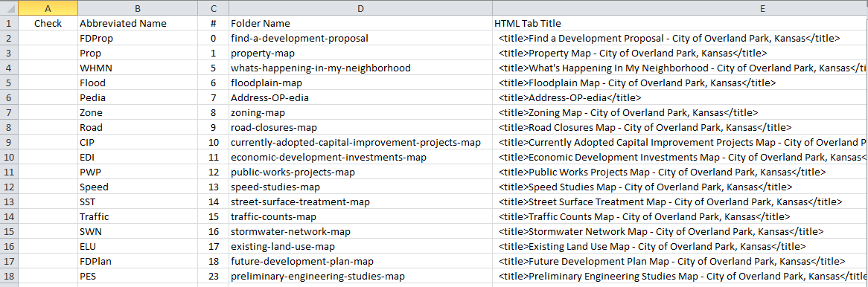Click 'whats-happening-in-my-neighborhood' cell
Image resolution: width=868 pixels, height=287 pixels.
click(x=360, y=68)
